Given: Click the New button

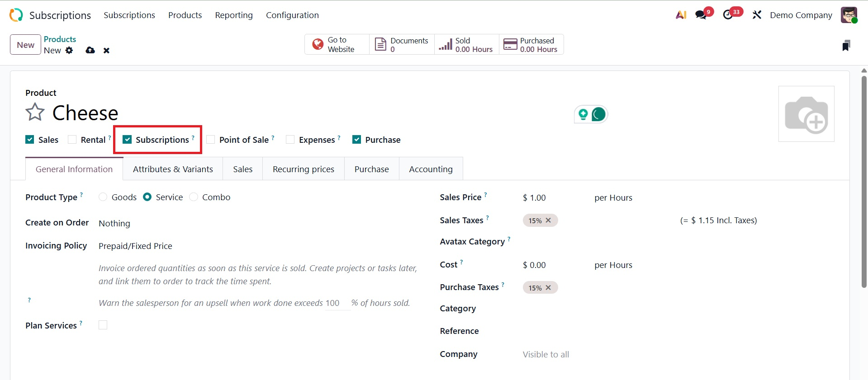Looking at the screenshot, I should click(25, 45).
